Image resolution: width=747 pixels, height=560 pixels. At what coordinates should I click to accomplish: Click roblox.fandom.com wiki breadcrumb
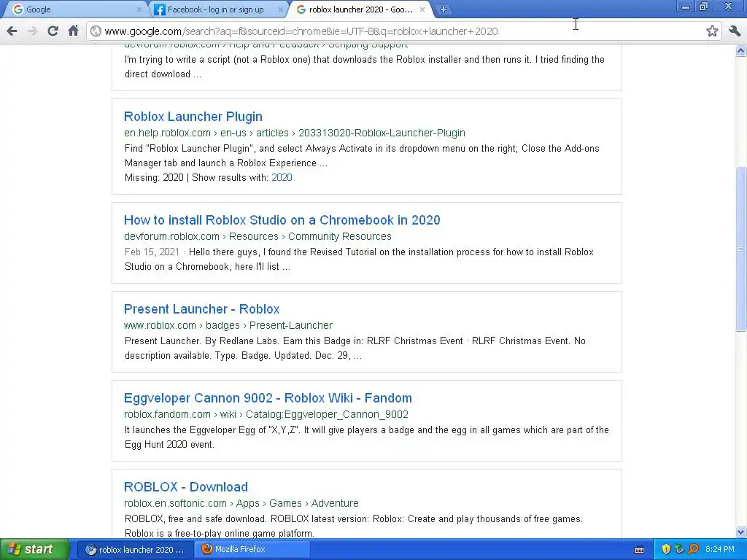pos(266,414)
